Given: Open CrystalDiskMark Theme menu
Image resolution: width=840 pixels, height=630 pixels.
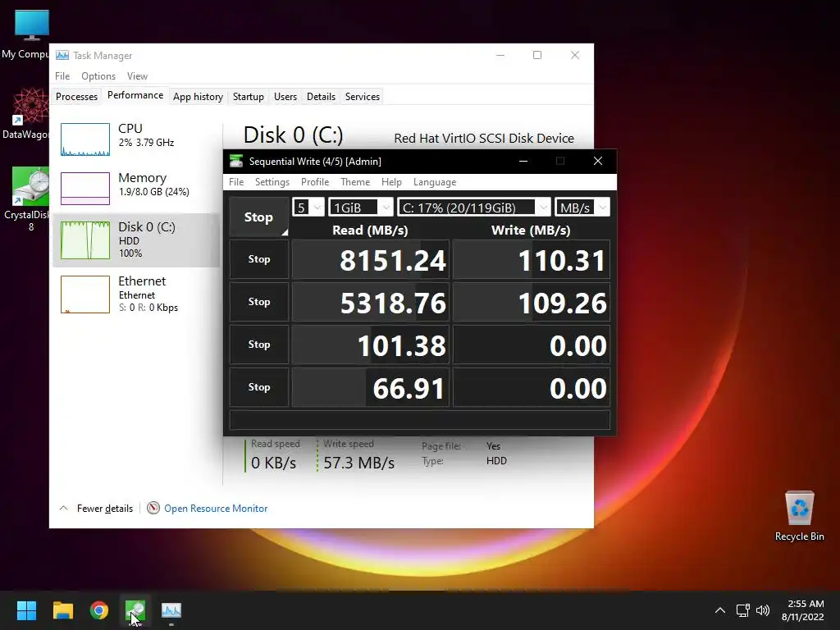Looking at the screenshot, I should click(355, 181).
